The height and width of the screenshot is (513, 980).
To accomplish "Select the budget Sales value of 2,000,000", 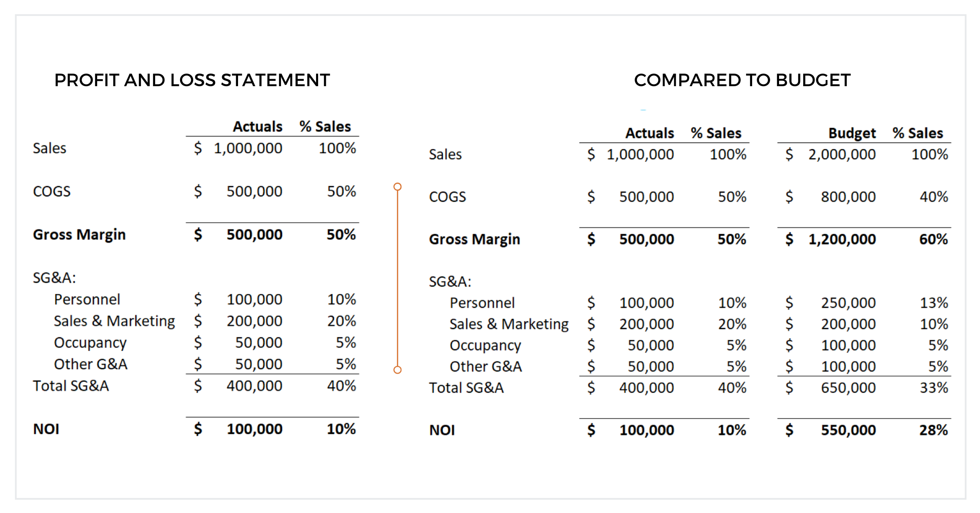I will click(x=842, y=154).
